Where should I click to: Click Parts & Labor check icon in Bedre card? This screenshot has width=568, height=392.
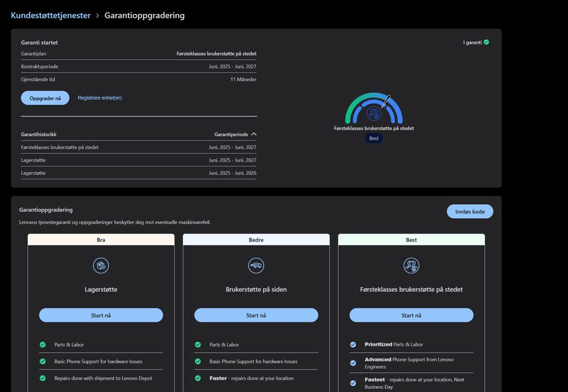198,345
